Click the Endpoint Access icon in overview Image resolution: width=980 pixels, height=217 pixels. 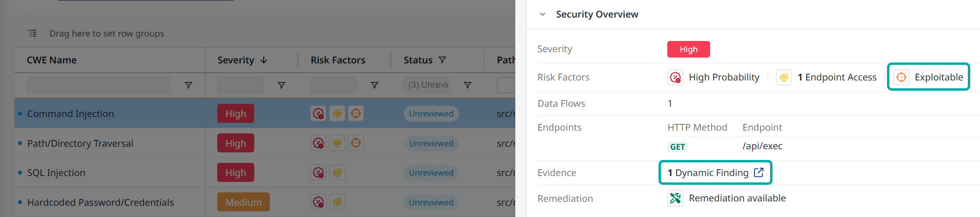(x=784, y=77)
